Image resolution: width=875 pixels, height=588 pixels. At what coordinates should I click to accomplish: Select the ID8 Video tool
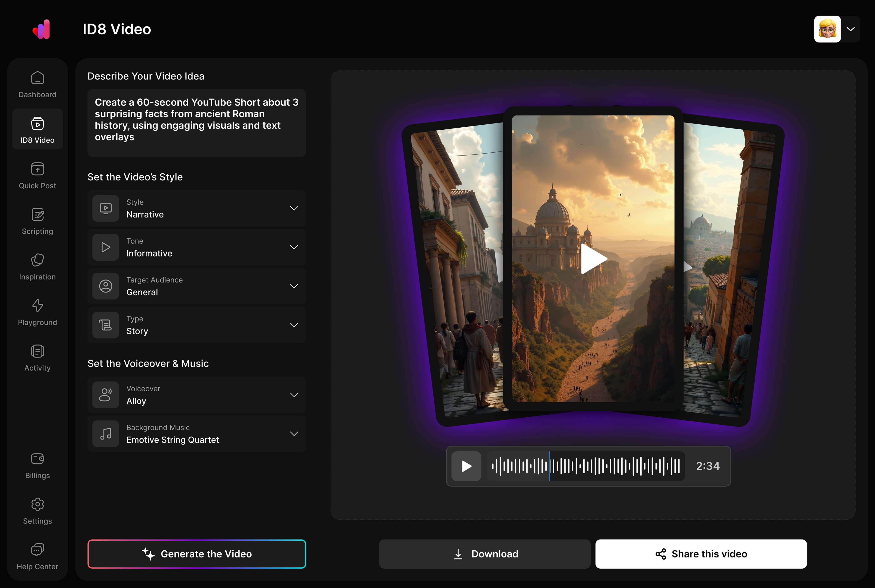click(x=37, y=129)
